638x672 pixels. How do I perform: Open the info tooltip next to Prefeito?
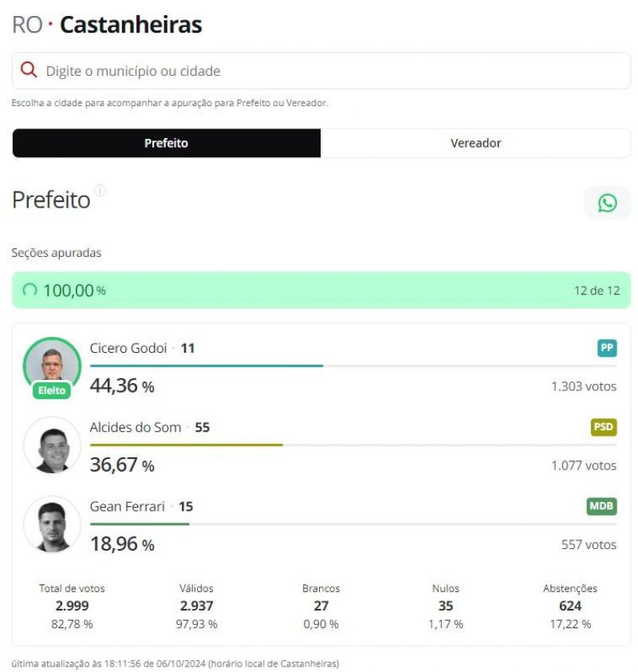pos(99,190)
